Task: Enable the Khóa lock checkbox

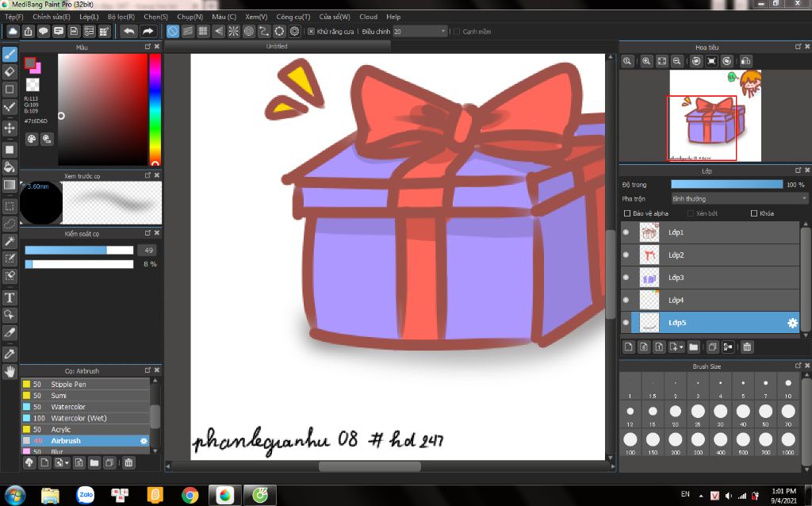Action: pos(754,213)
